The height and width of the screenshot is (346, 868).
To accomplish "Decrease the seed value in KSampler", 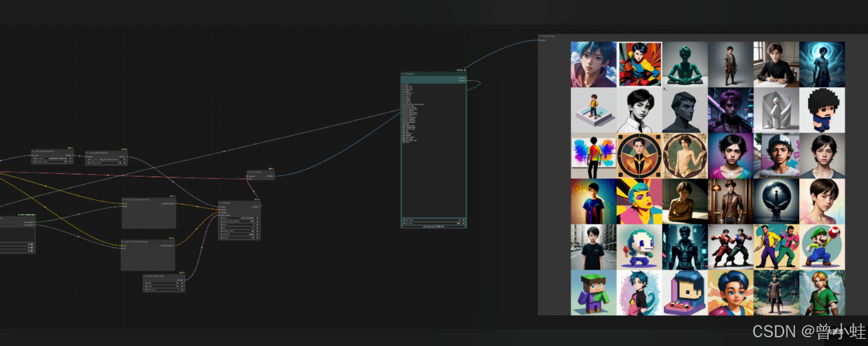I will click(x=222, y=218).
